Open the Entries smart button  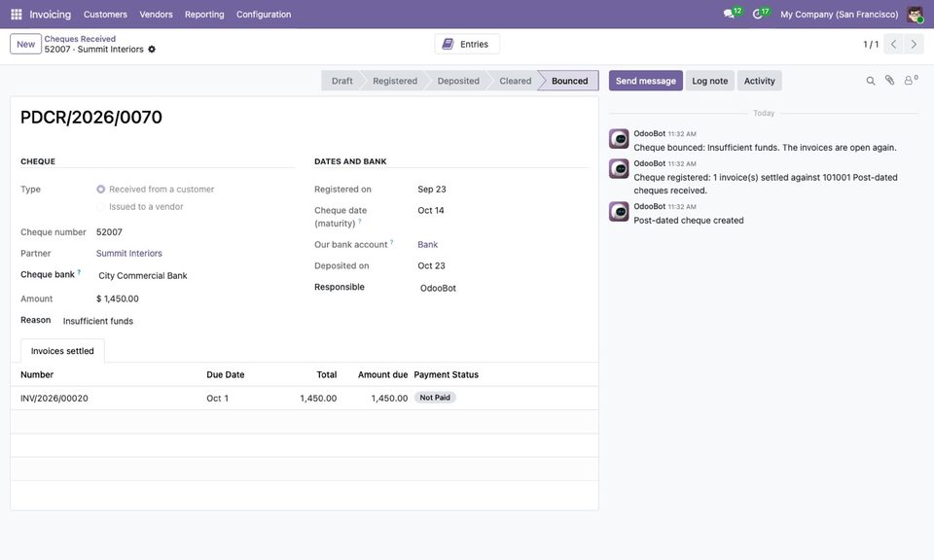[x=466, y=44]
